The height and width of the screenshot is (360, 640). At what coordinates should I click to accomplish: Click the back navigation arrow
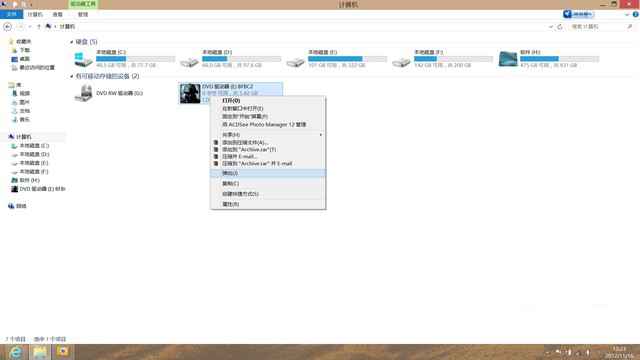[7, 27]
